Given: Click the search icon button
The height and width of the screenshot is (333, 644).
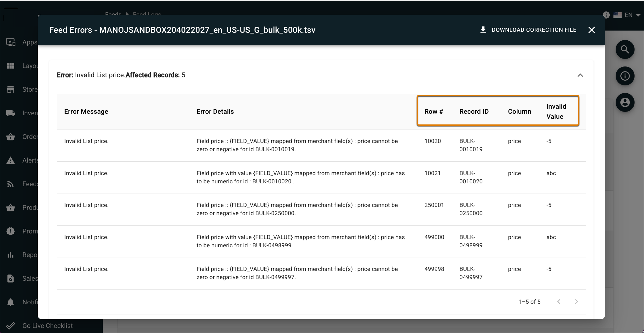Looking at the screenshot, I should [625, 49].
